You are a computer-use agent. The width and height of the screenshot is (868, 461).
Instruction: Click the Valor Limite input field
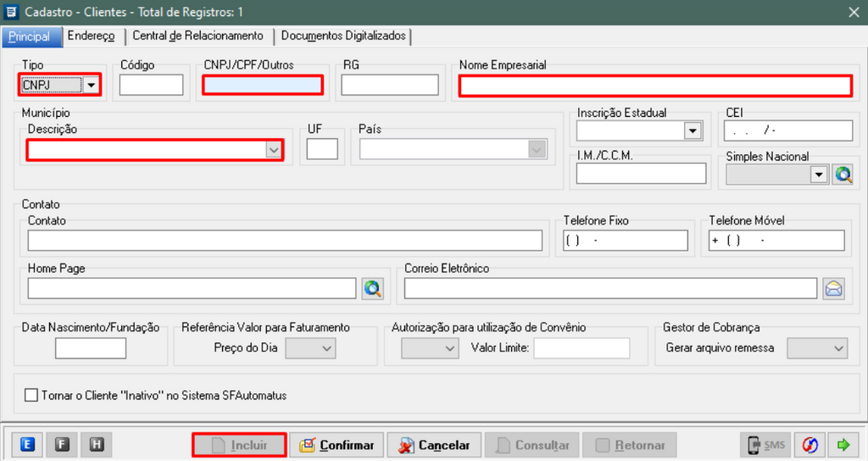click(581, 348)
